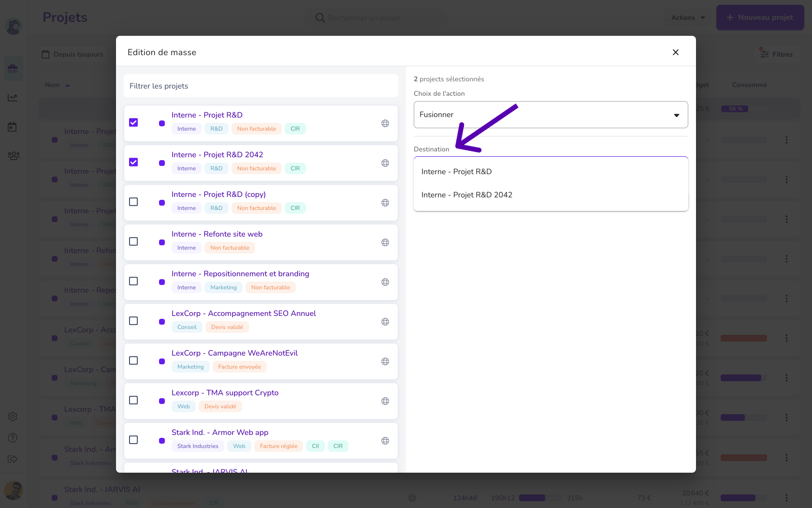Image resolution: width=812 pixels, height=508 pixels.
Task: Click globe icon for LexCorp Accompagnement SEO Annuel
Action: (385, 322)
